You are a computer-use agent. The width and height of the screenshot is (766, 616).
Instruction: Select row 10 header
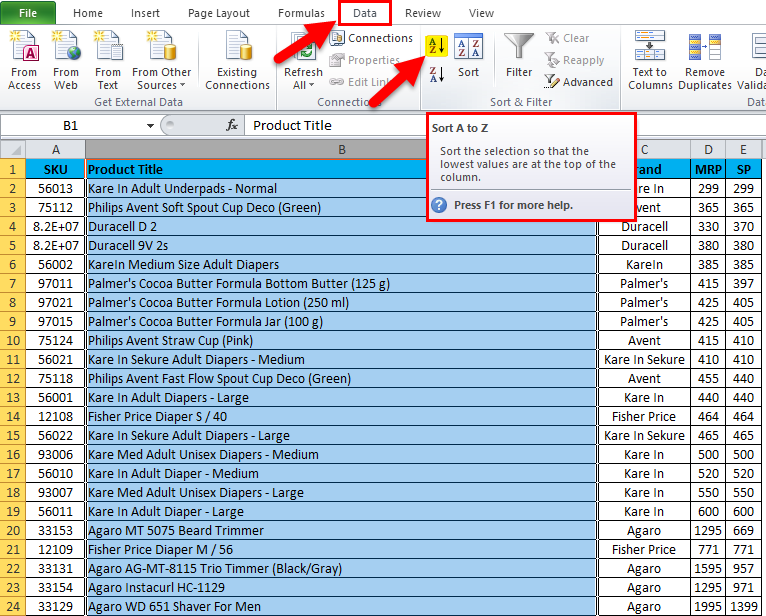tap(13, 340)
